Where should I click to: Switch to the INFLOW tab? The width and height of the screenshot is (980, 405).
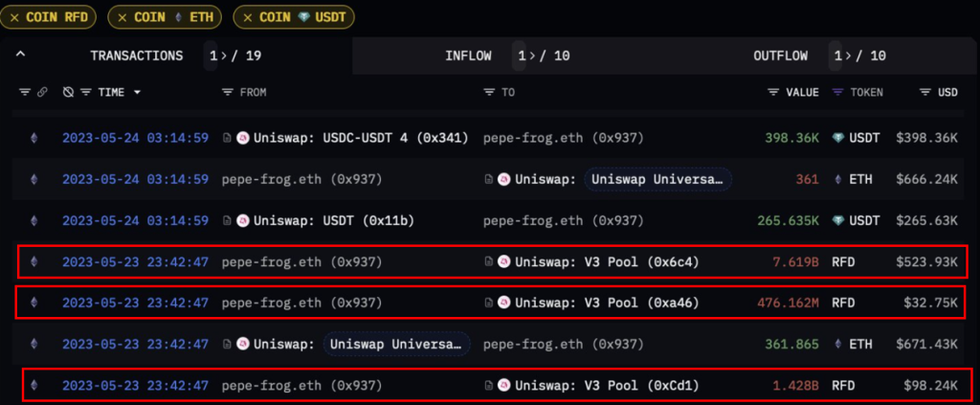pyautogui.click(x=468, y=56)
